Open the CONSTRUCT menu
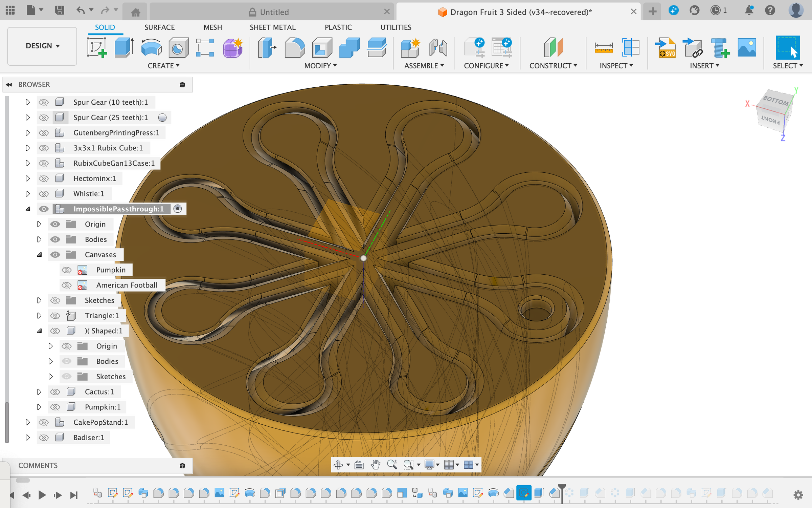Image resolution: width=812 pixels, height=508 pixels. 553,66
